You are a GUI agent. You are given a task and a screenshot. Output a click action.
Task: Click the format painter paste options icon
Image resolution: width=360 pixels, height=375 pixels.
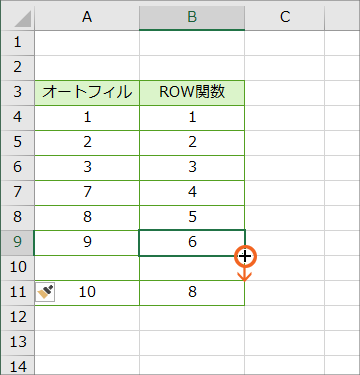pos(45,292)
